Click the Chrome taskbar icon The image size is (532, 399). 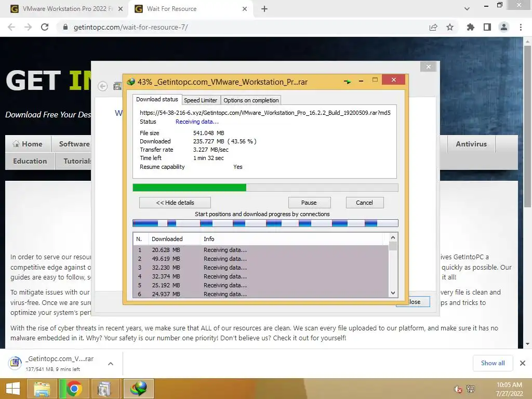pos(74,389)
